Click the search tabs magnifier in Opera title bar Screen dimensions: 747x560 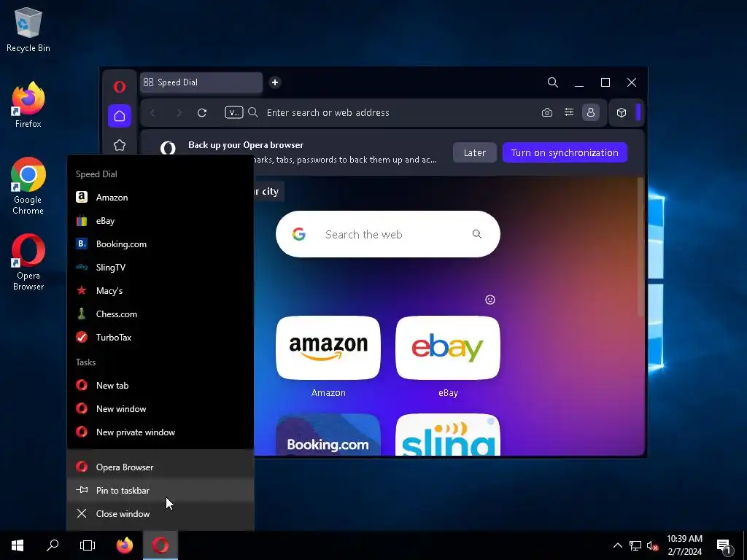[553, 82]
